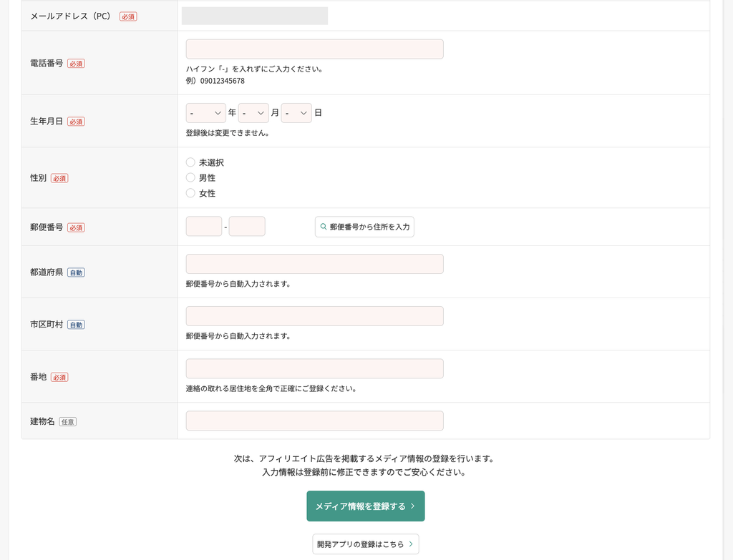Click the greyed メールアドレス (PC) field
The image size is (733, 560).
pyautogui.click(x=255, y=16)
